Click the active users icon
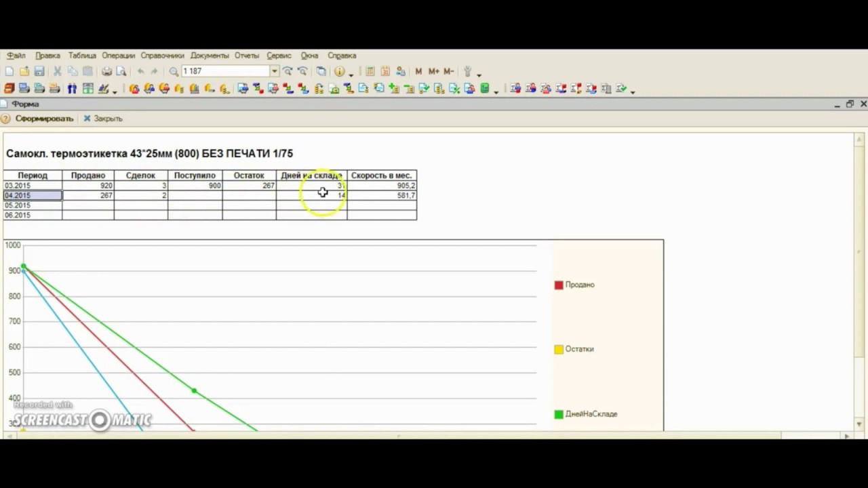The image size is (868, 488). 401,71
